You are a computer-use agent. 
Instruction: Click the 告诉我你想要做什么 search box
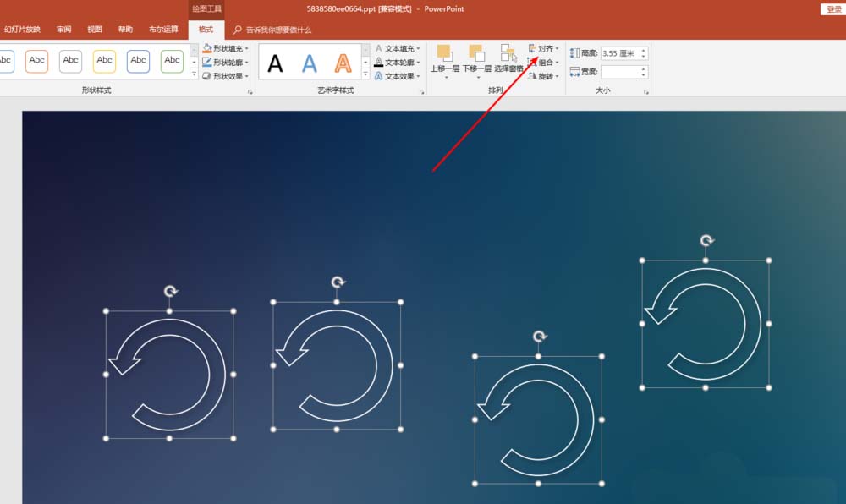(272, 30)
